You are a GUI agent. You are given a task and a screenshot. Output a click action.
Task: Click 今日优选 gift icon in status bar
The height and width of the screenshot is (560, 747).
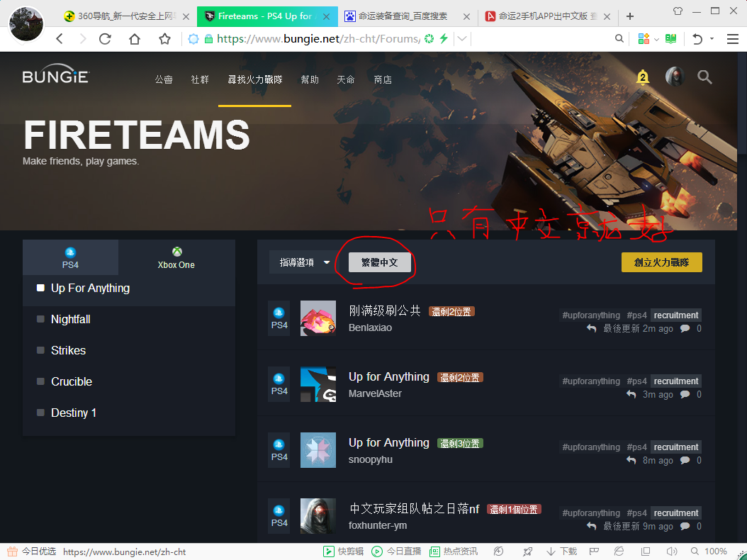click(x=12, y=551)
